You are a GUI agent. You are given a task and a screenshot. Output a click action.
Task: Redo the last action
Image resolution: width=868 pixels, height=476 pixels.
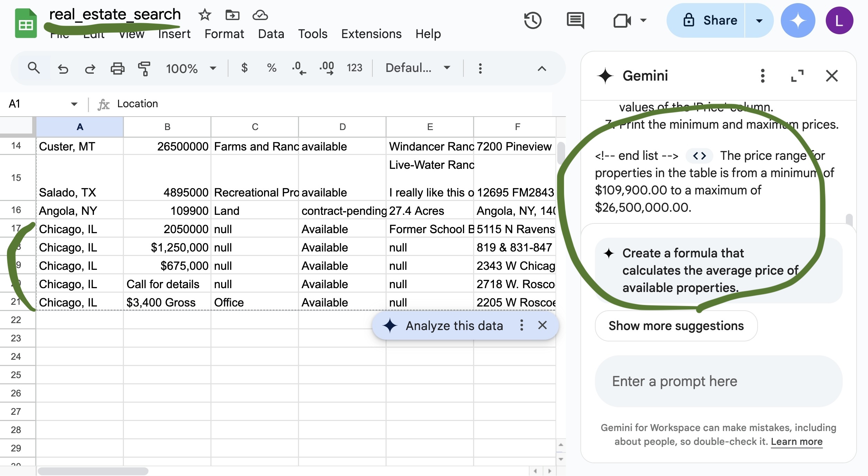click(90, 68)
